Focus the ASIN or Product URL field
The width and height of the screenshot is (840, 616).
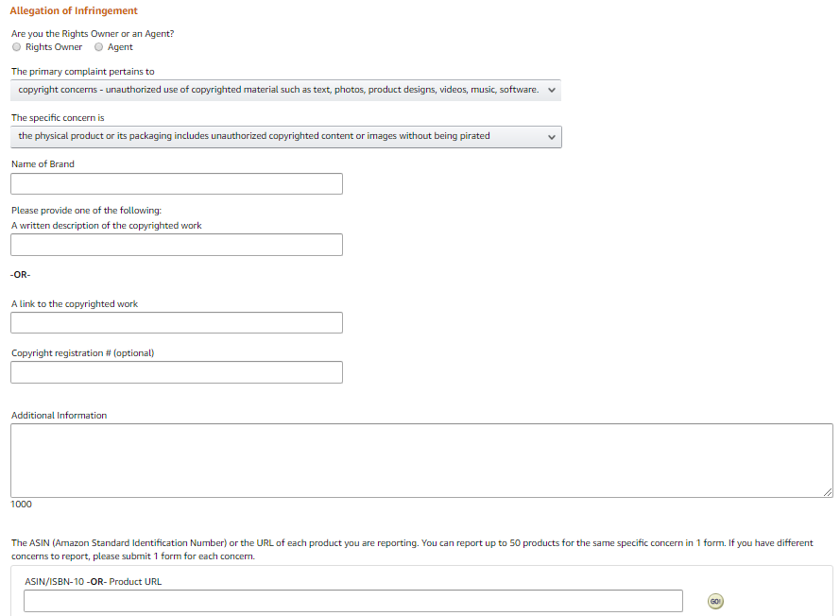click(352, 601)
